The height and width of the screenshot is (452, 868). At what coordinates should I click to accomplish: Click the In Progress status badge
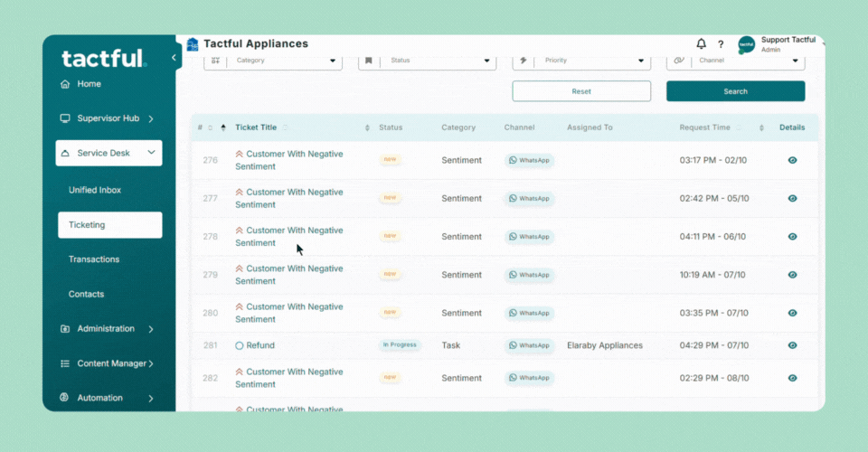pos(400,345)
